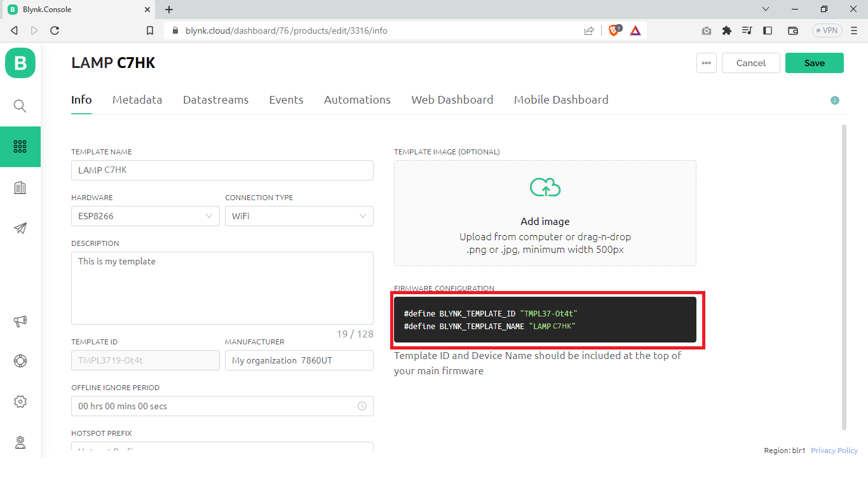
Task: Click the Privacy Policy link
Action: [x=834, y=451]
